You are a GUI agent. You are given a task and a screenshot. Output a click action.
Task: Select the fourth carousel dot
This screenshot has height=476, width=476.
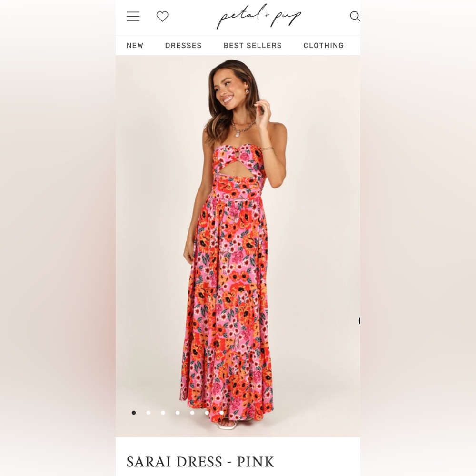pos(178,413)
